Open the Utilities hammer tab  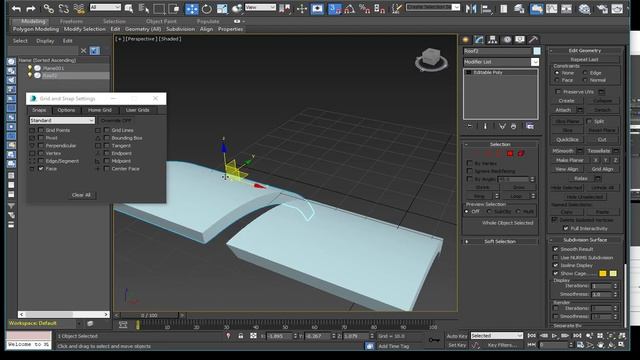pos(533,40)
